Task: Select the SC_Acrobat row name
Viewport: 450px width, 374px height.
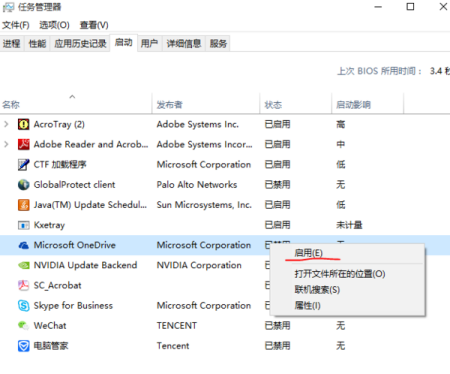Action: [57, 285]
